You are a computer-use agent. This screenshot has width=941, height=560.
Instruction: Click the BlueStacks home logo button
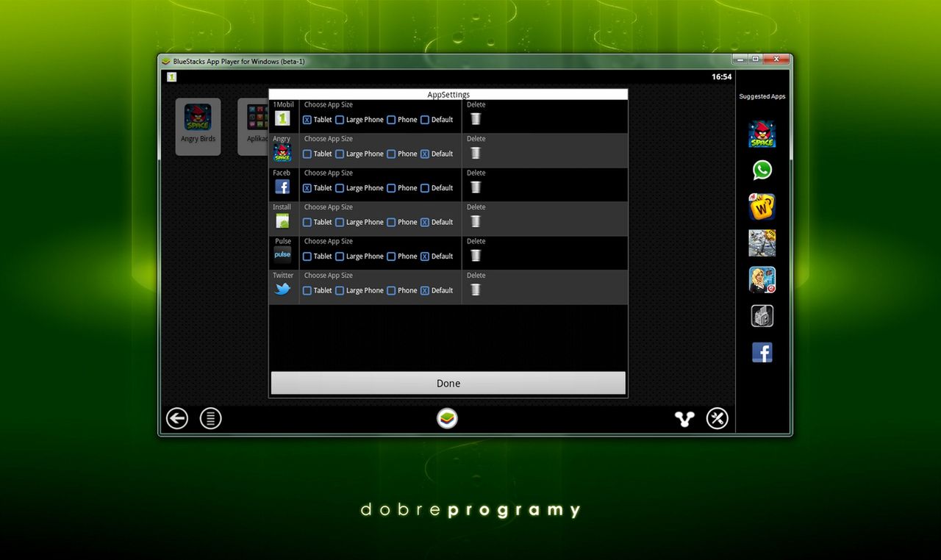click(x=447, y=418)
